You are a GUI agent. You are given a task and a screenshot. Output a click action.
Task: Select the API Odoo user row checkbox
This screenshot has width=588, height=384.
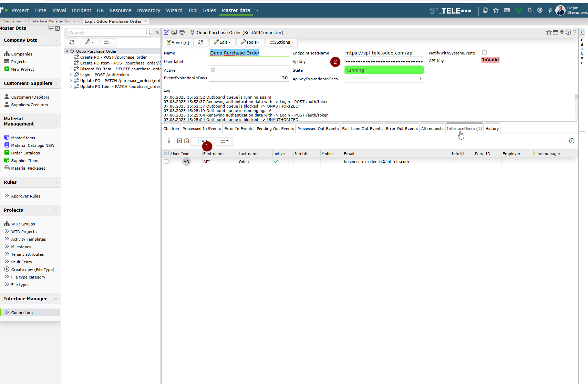pyautogui.click(x=166, y=162)
